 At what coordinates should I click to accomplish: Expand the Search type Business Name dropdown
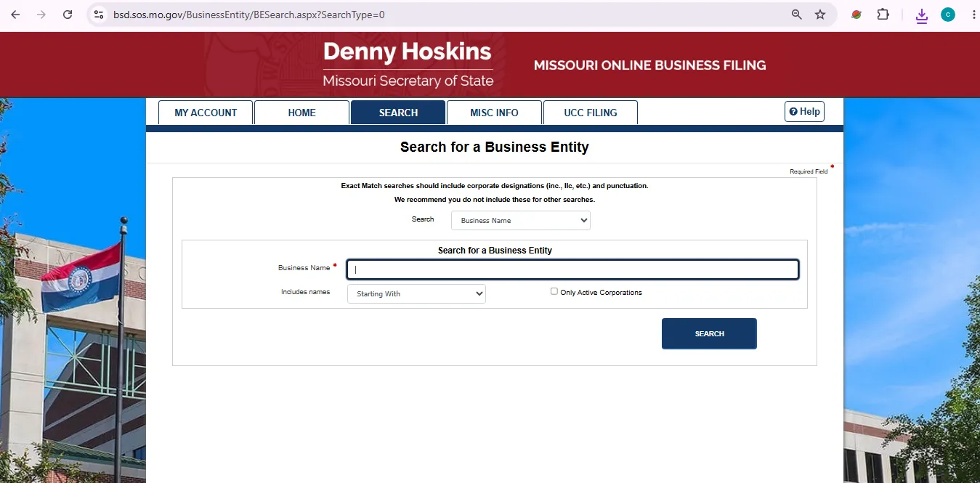[x=521, y=220]
